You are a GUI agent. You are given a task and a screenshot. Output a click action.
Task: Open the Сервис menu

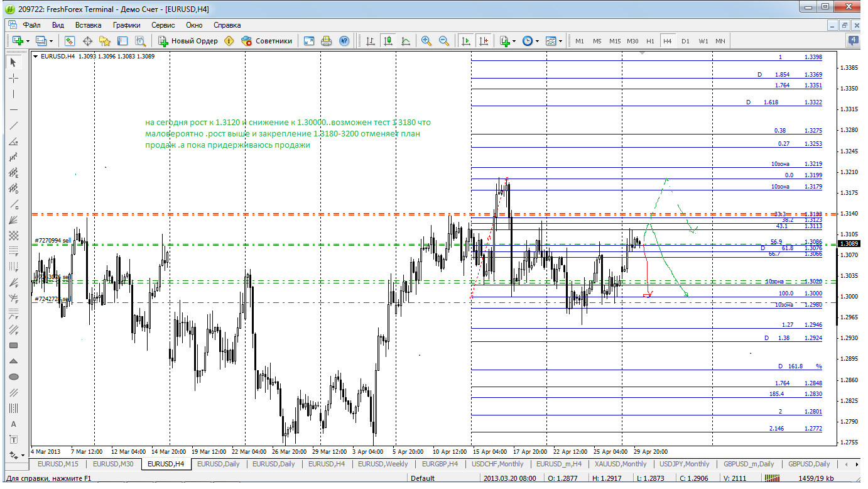163,25
